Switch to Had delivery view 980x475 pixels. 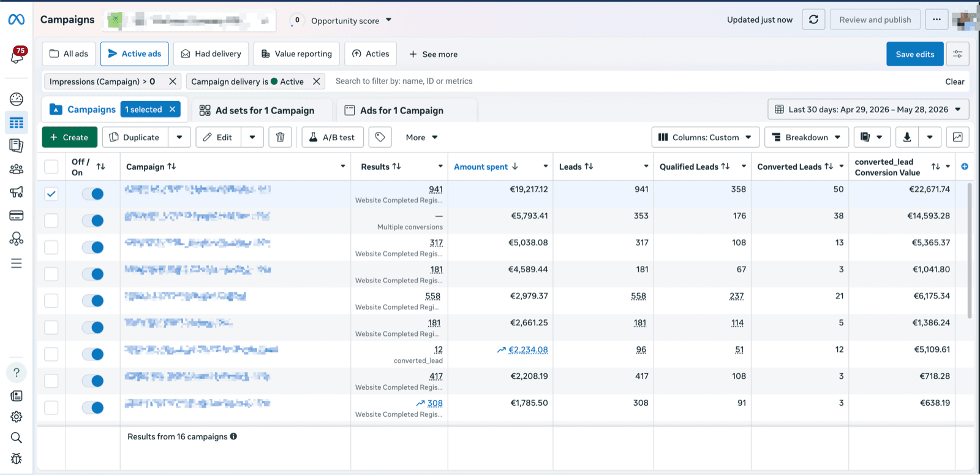211,54
